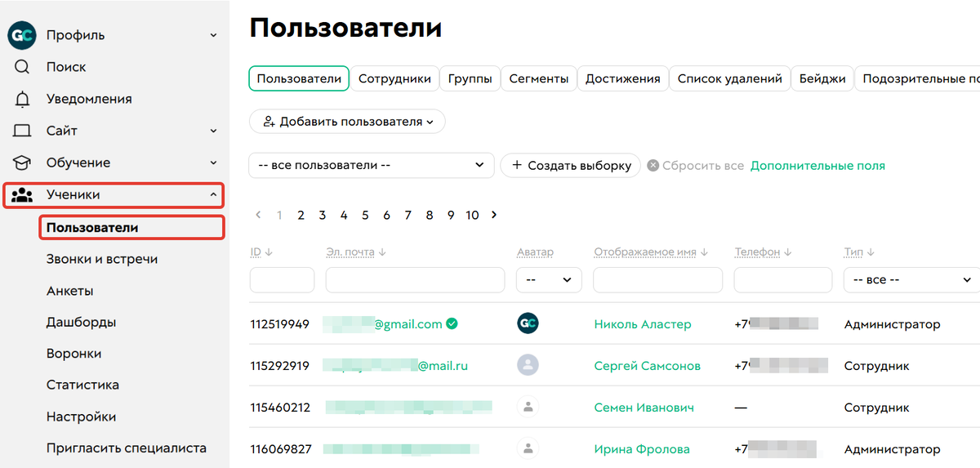Open Семен Иванович user profile
This screenshot has width=980, height=468.
644,407
